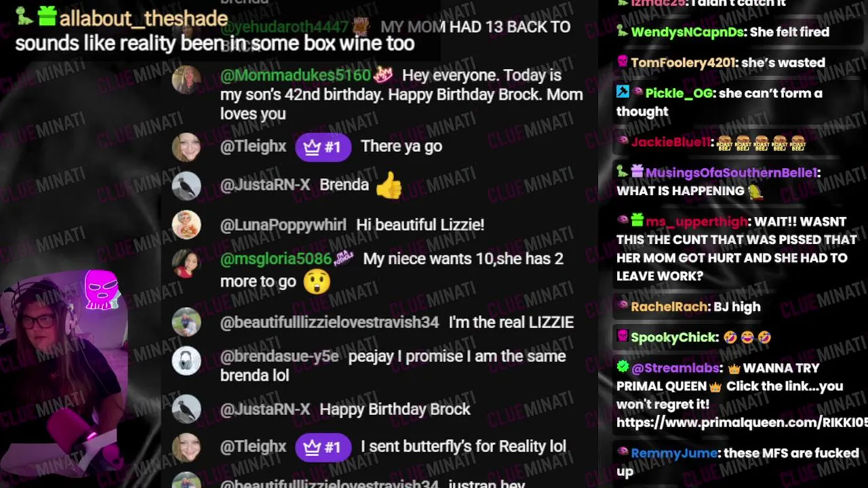The image size is (868, 488).
Task: Click the purple crown #1 badge near the butterfly comment
Action: pos(323,447)
